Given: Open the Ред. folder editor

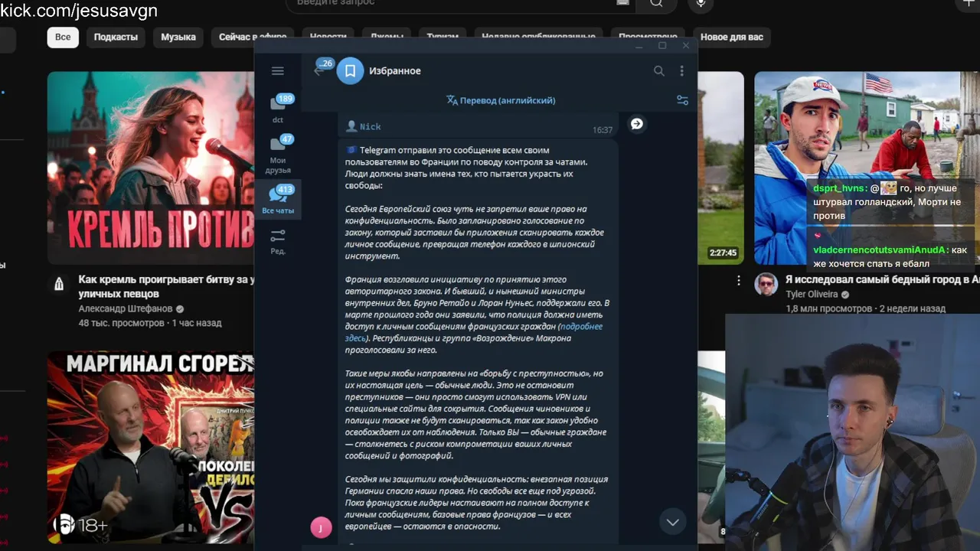Looking at the screenshot, I should click(x=278, y=242).
